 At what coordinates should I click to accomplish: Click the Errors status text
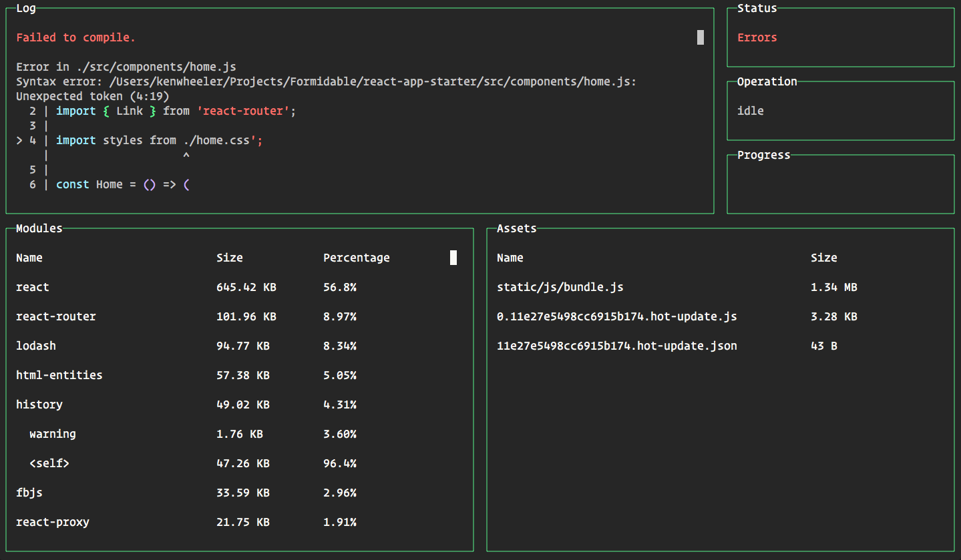click(x=757, y=37)
